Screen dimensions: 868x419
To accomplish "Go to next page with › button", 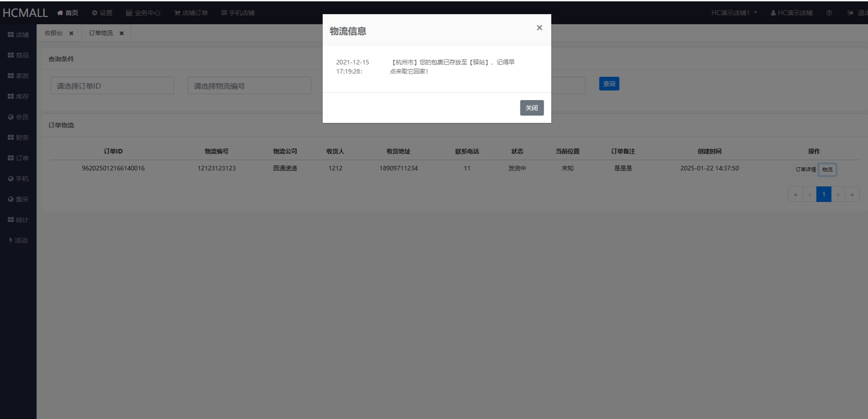I will tap(838, 194).
